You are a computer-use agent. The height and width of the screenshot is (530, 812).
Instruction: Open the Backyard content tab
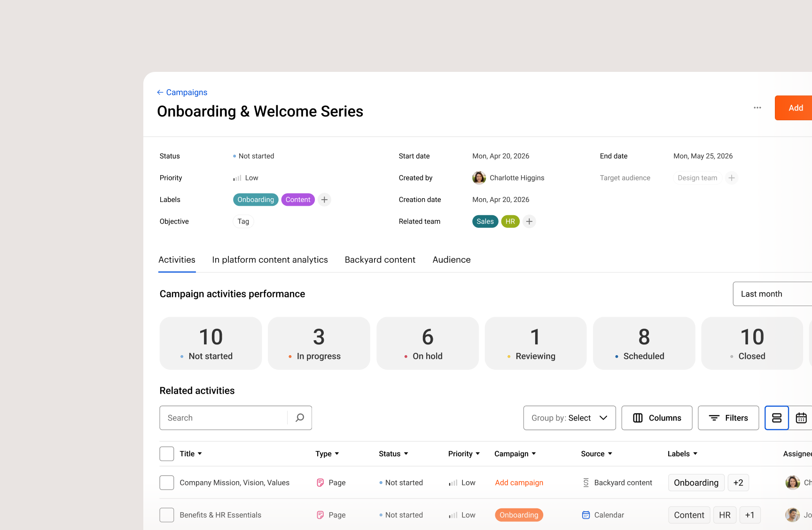click(x=380, y=259)
